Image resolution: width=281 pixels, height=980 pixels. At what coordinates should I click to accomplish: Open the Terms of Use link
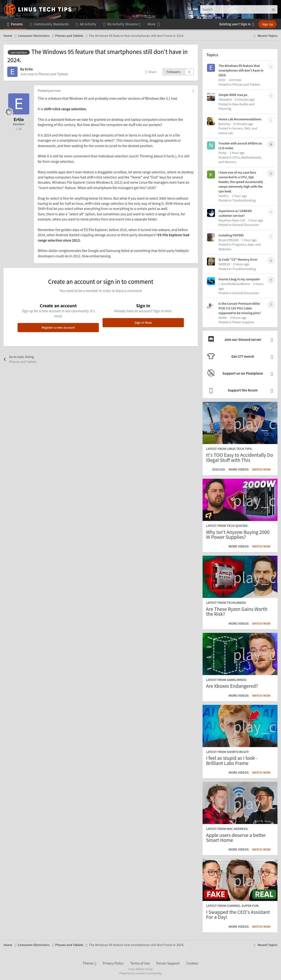140,963
